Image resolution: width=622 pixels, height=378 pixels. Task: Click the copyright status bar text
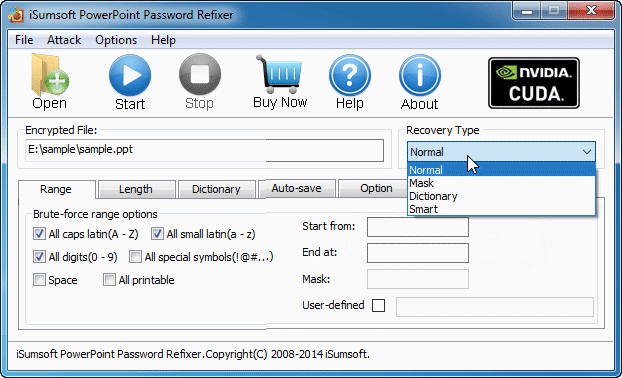[193, 354]
